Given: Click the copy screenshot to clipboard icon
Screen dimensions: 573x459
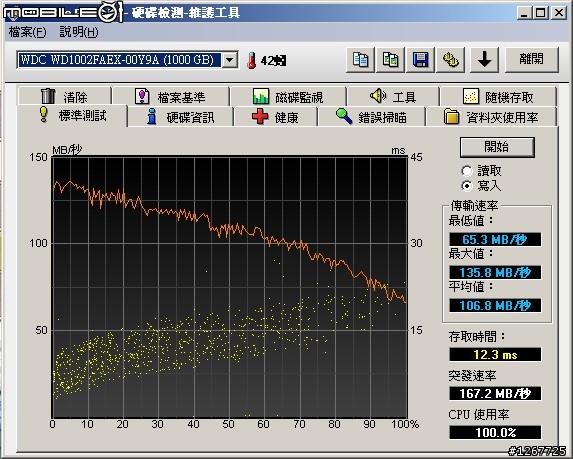Looking at the screenshot, I should tap(390, 59).
